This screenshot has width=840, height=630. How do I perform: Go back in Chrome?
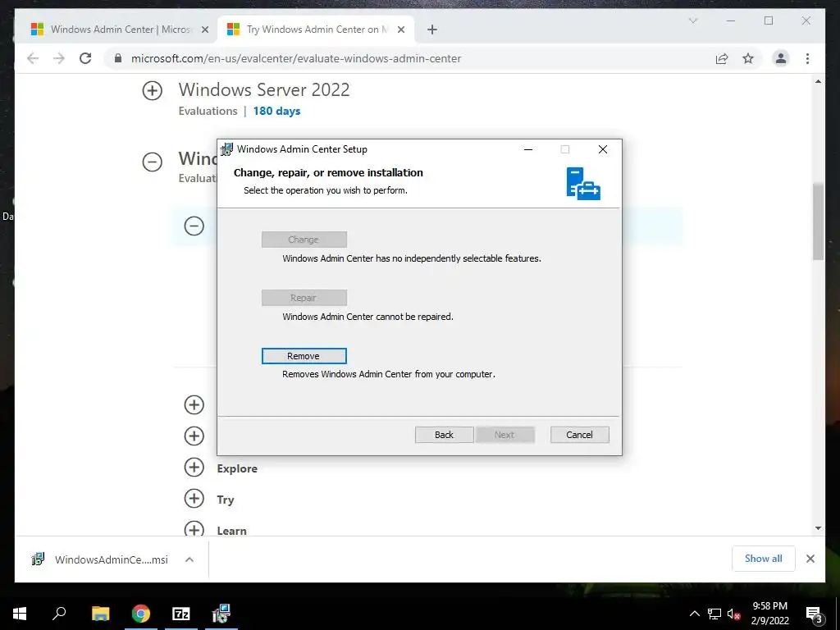coord(33,58)
